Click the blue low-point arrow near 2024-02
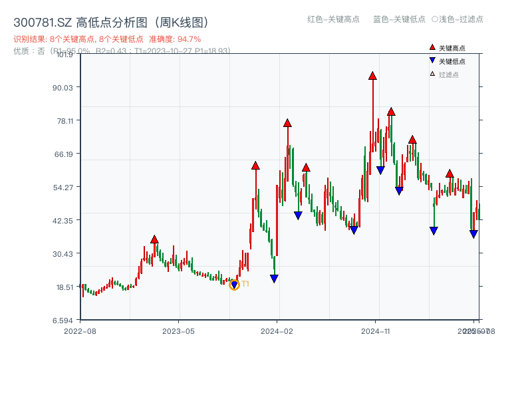Viewport: 532px width, 399px height. pos(275,277)
